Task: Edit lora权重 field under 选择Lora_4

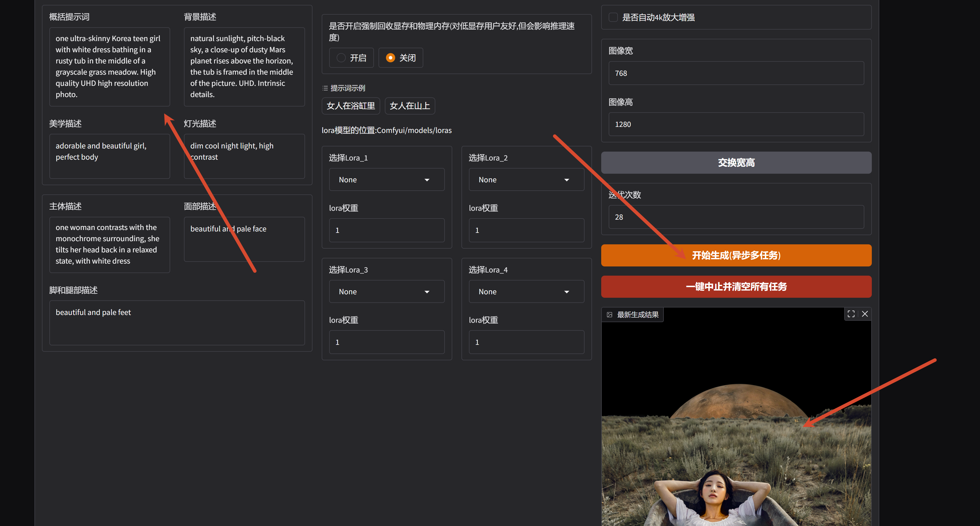Action: point(526,342)
